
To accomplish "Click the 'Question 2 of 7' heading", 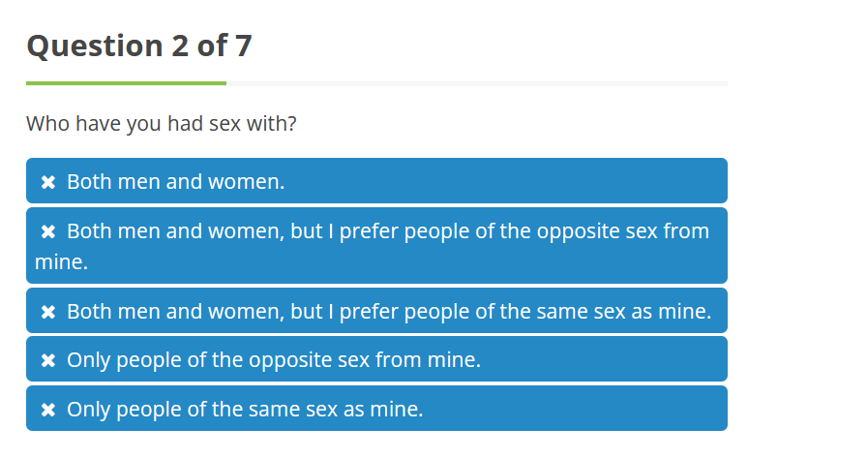I will [x=139, y=46].
